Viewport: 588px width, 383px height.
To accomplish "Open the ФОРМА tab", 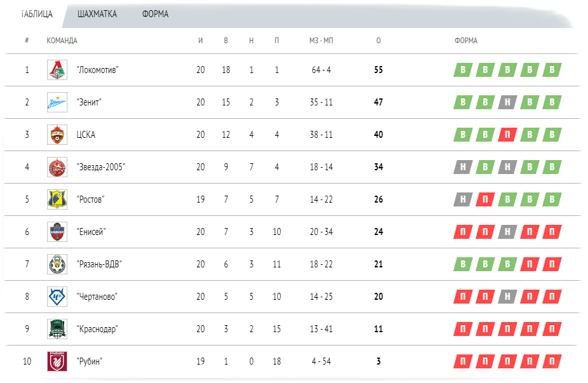I will (x=155, y=14).
